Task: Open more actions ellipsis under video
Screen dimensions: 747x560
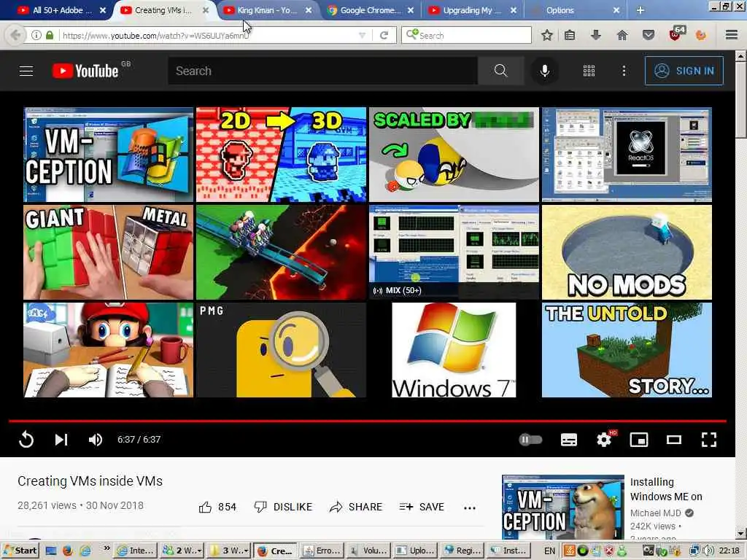Action: (x=470, y=507)
